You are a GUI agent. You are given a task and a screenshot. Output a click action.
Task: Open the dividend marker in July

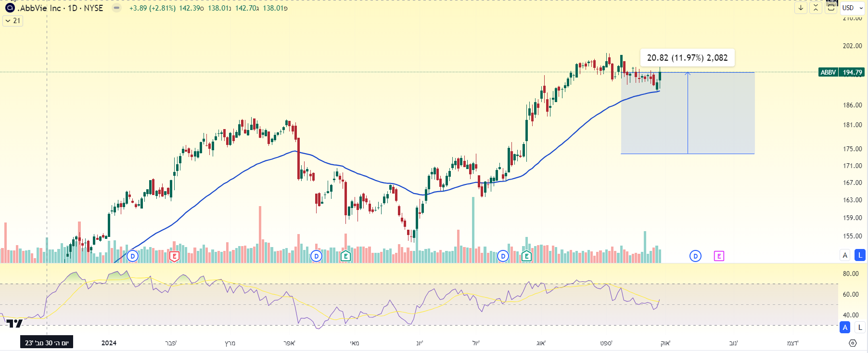[503, 256]
